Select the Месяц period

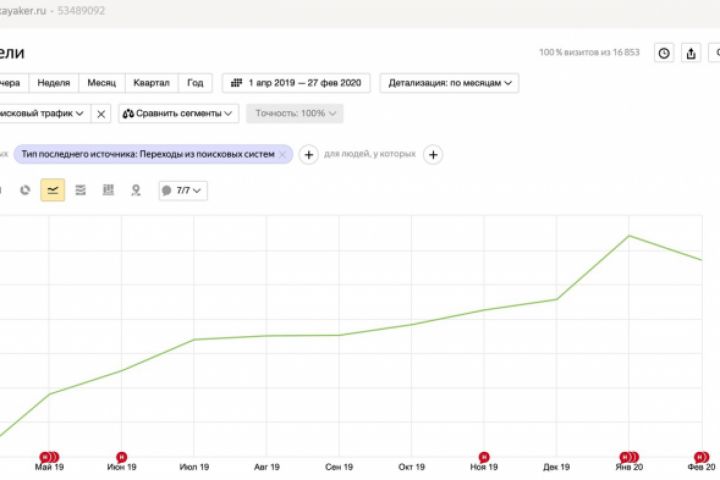101,83
